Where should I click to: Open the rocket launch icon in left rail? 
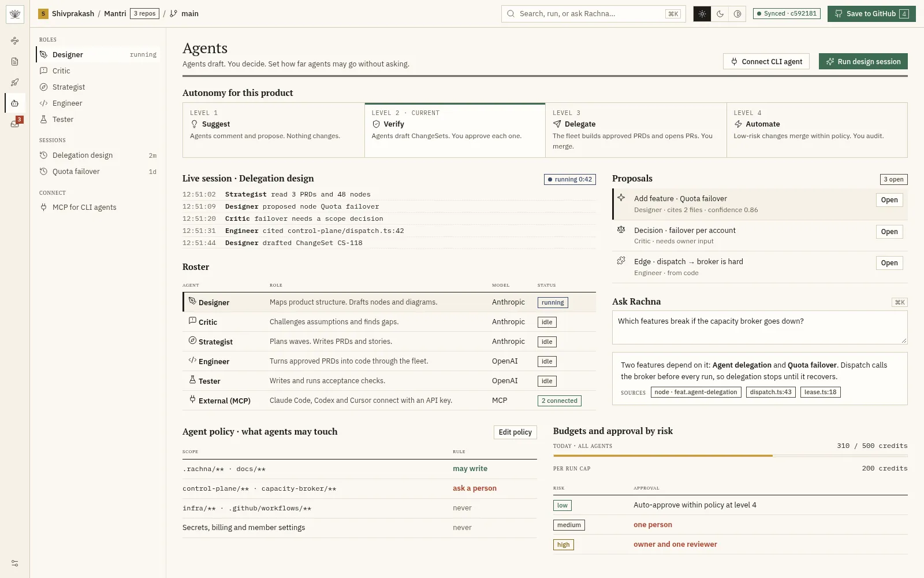coord(15,82)
